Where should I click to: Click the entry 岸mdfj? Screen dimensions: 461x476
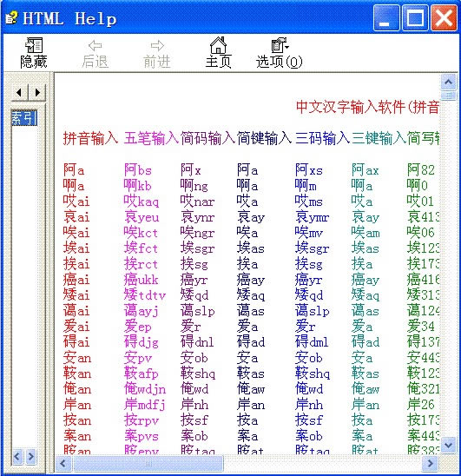[145, 405]
